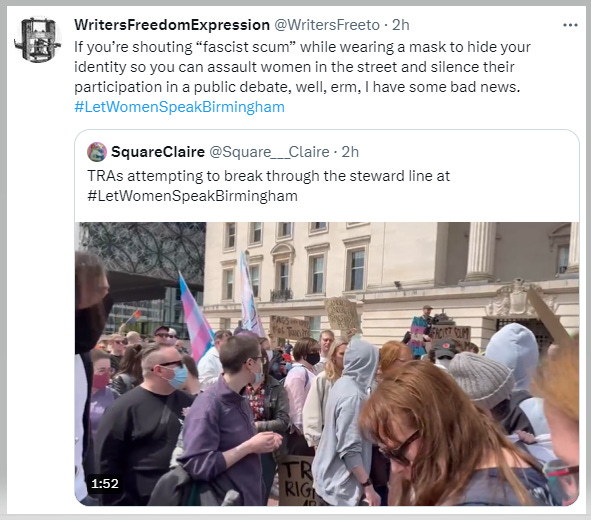Play the embedded protest video

pos(327,364)
